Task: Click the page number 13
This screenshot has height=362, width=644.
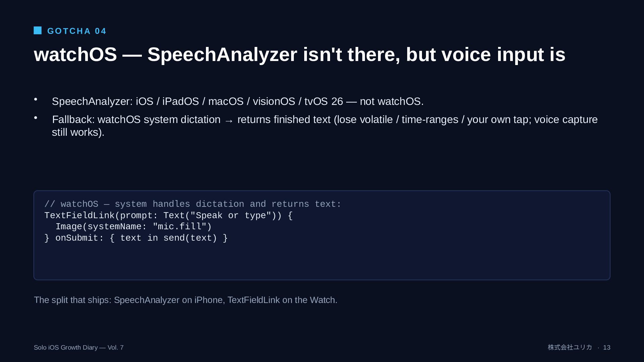Action: [606, 348]
